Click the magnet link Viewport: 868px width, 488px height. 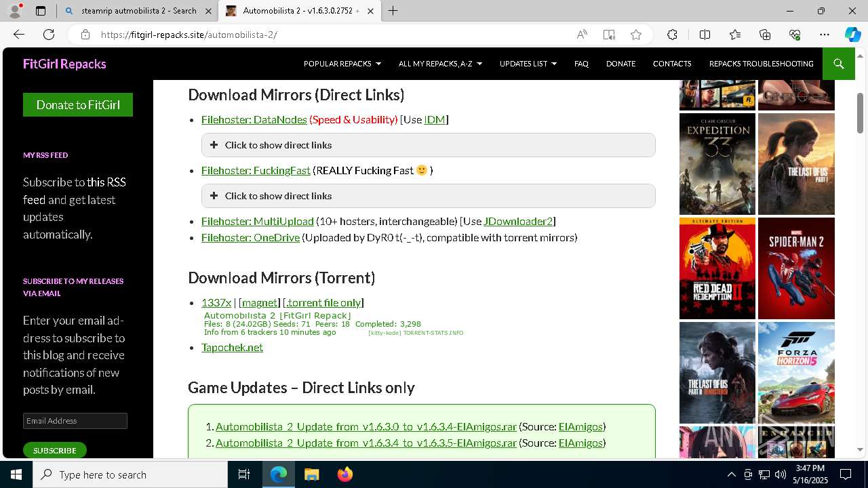pyautogui.click(x=259, y=302)
